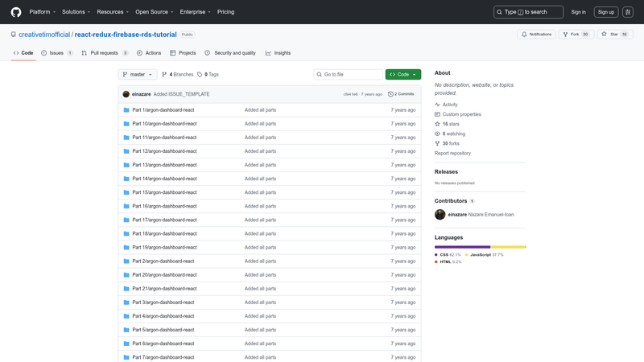View the 6 watching link

pyautogui.click(x=450, y=134)
